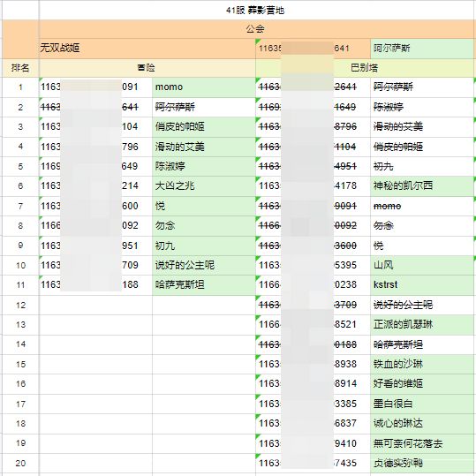Select the '俏皮的帕姬' cell in 冒险 column
The height and width of the screenshot is (476, 476).
[204, 127]
